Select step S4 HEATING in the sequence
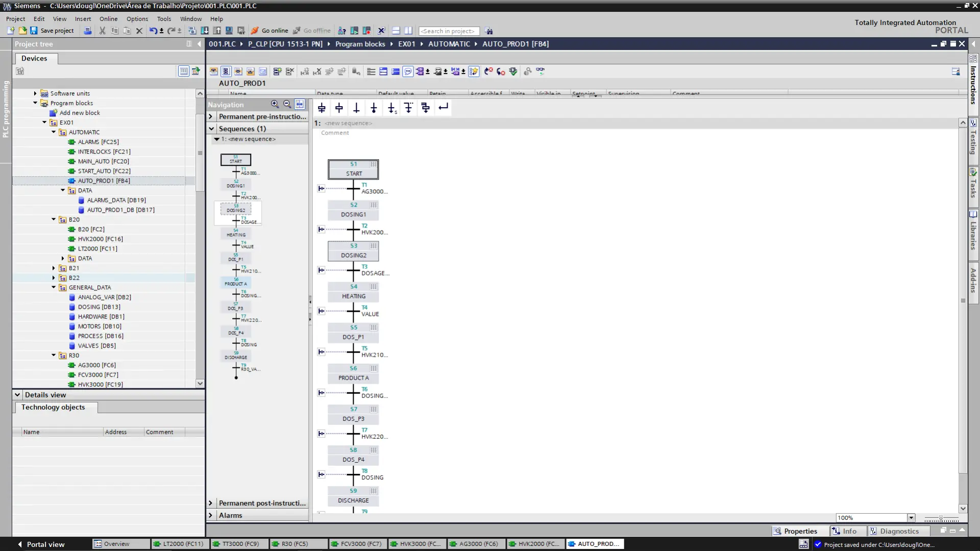The height and width of the screenshot is (551, 980). (x=353, y=292)
